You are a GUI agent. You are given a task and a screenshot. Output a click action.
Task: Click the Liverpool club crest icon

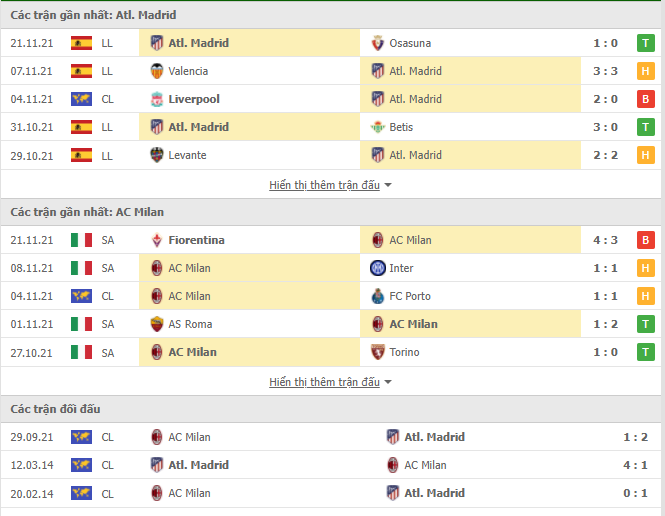coord(156,99)
